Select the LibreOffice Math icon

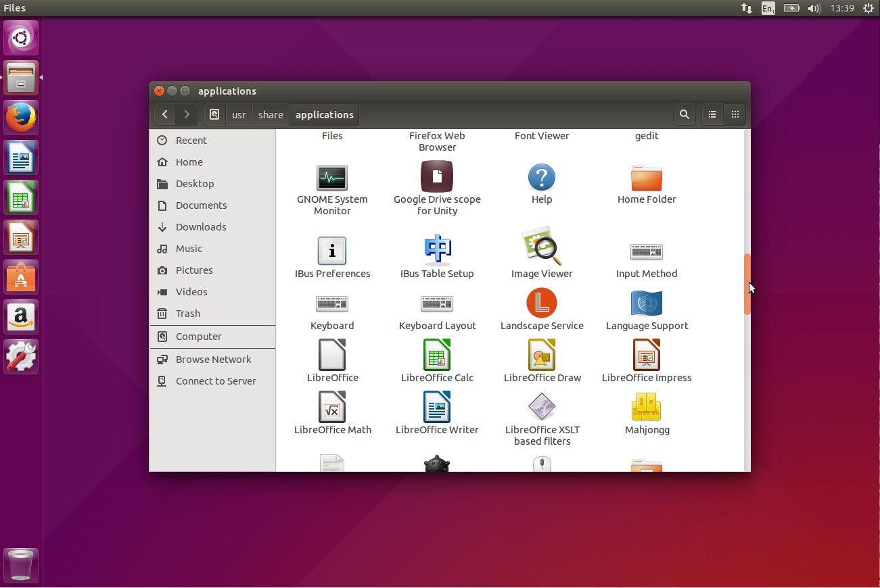[331, 408]
